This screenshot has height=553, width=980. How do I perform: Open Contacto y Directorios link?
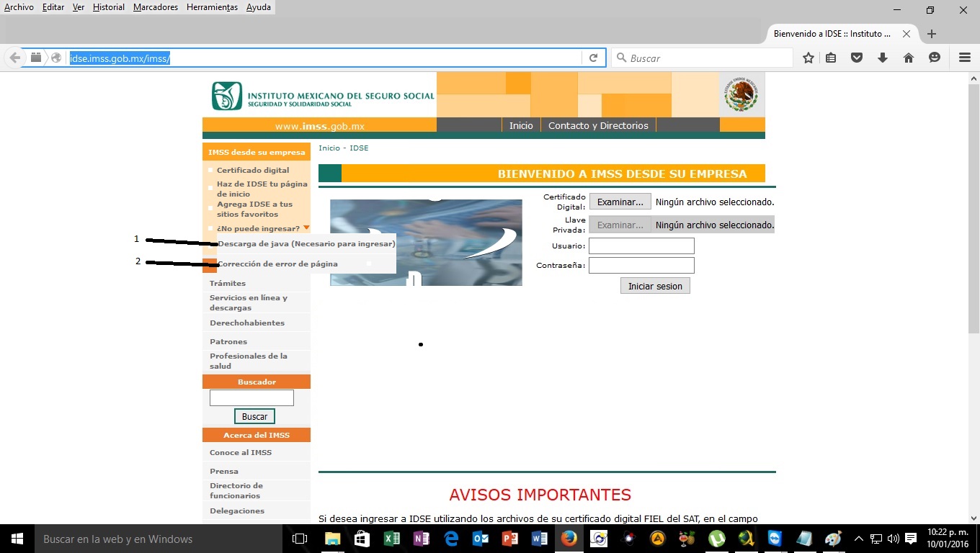(x=598, y=125)
